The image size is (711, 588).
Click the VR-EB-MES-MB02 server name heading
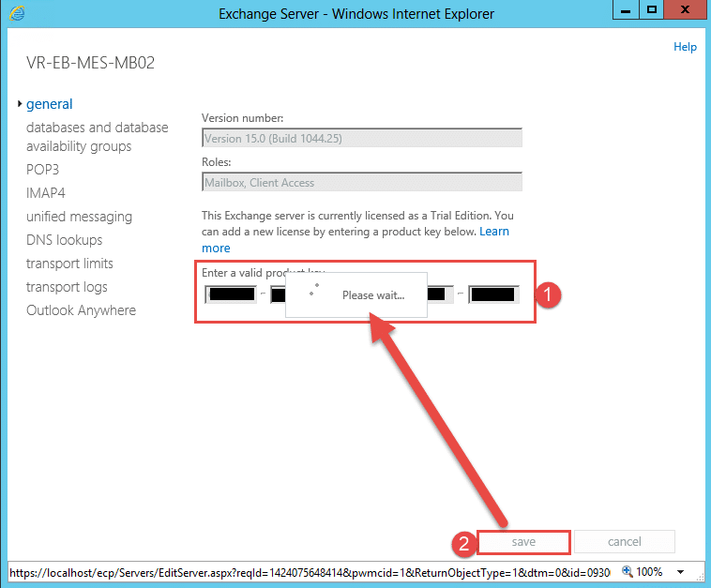point(90,63)
